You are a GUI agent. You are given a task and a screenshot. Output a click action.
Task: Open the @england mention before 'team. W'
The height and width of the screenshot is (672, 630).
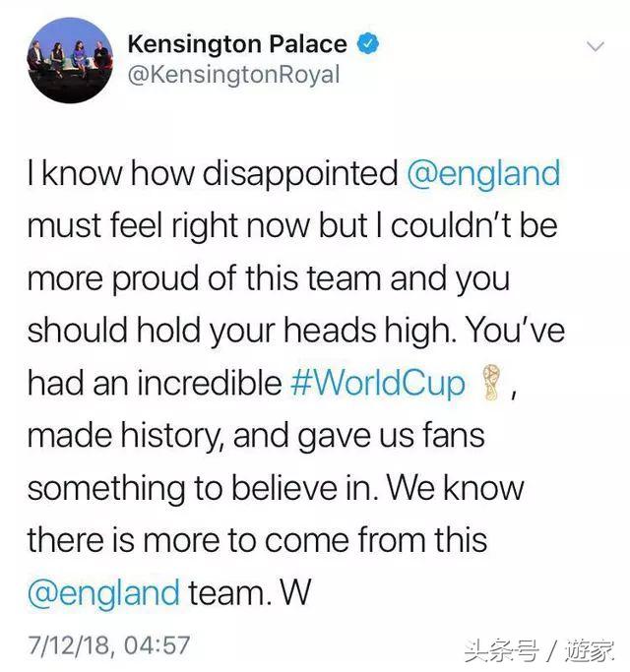click(x=102, y=592)
